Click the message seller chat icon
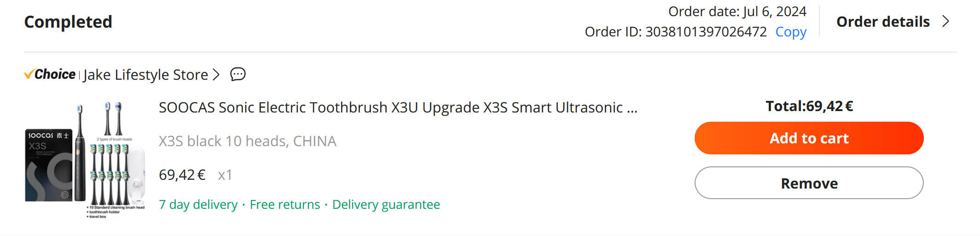The image size is (980, 236). point(238,74)
